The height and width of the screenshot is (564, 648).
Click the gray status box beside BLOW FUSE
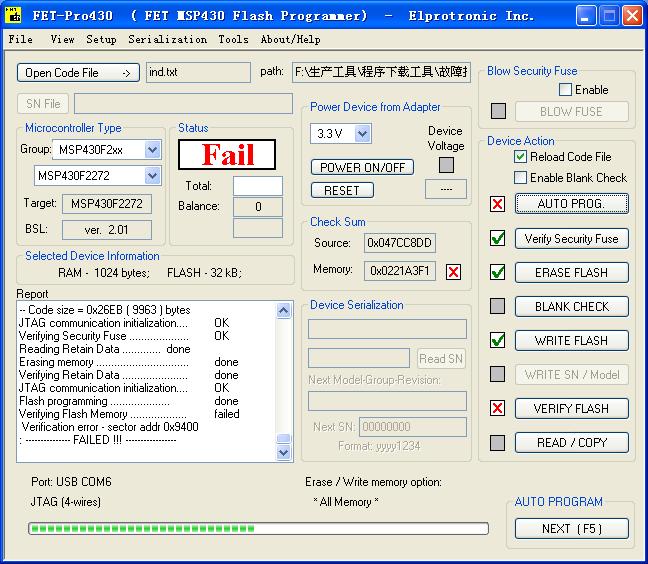click(498, 111)
